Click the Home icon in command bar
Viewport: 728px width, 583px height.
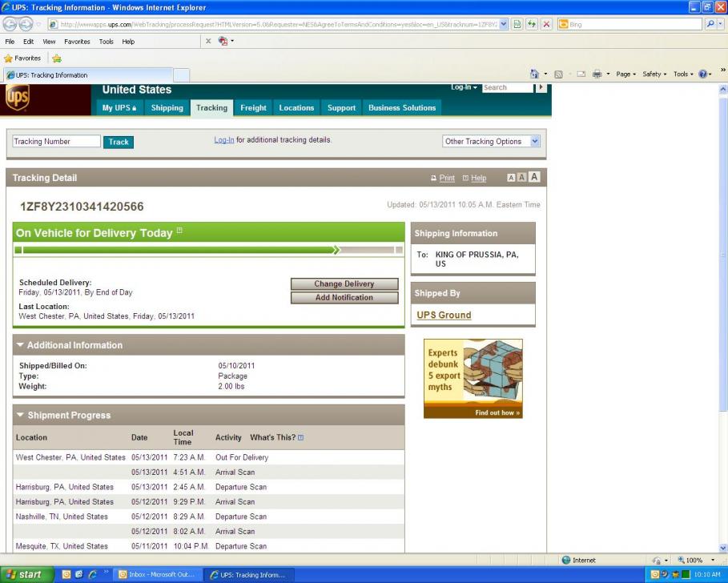[x=534, y=74]
